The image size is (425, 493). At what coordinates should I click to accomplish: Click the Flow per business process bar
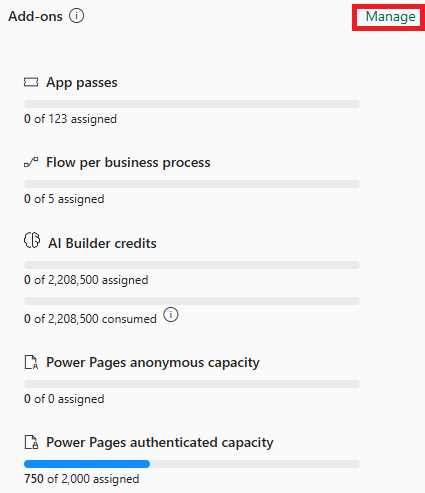[x=192, y=184]
